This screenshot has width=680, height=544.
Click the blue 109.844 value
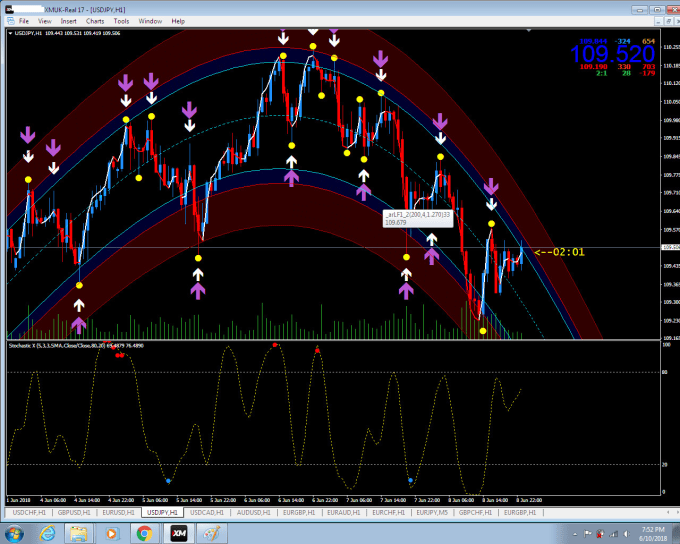tap(594, 41)
